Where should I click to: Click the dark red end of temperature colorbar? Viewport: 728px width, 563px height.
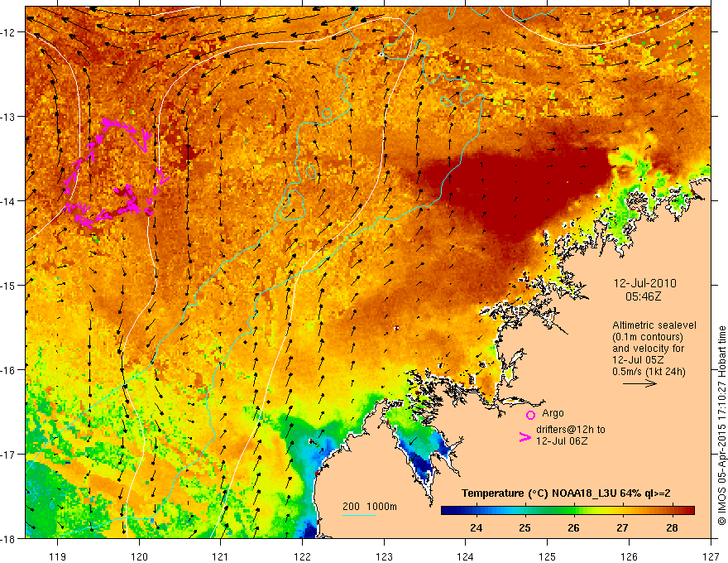689,511
